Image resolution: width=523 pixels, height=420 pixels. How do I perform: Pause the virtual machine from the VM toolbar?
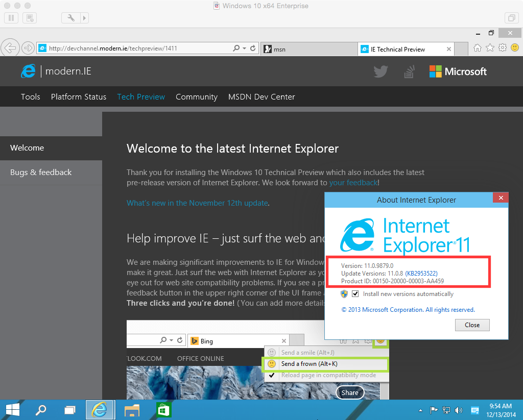coord(11,18)
